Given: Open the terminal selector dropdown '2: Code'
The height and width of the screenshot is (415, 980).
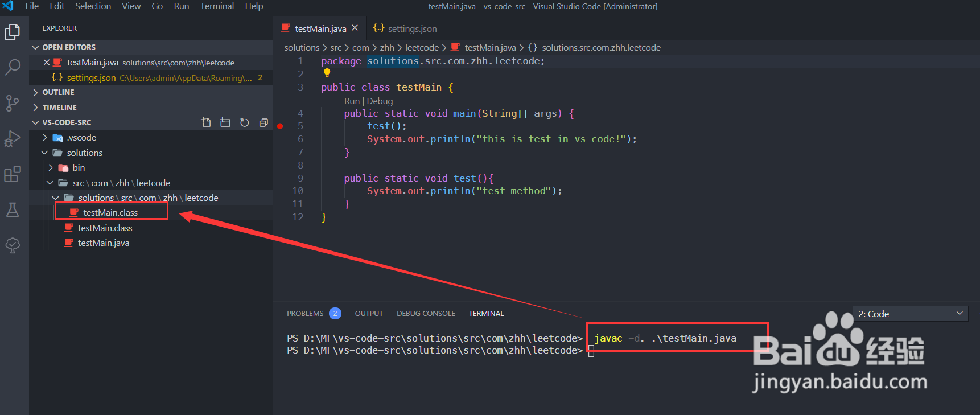Looking at the screenshot, I should point(911,314).
